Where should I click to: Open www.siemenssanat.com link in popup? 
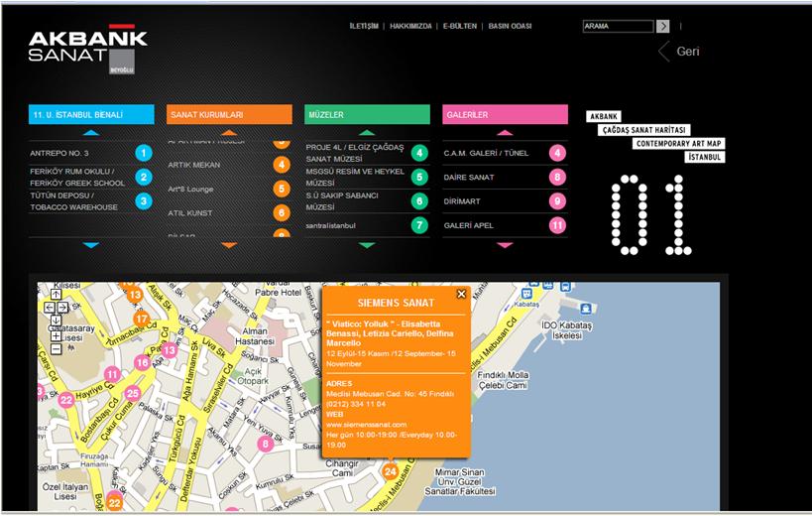point(366,425)
